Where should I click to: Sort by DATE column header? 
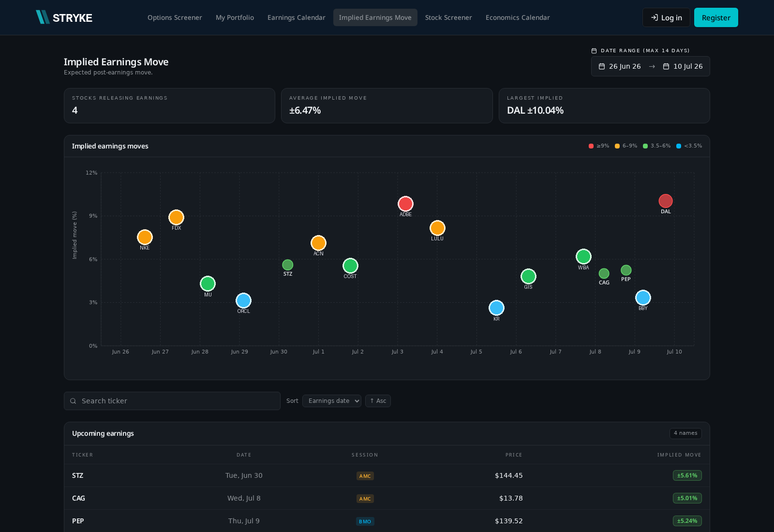[244, 455]
